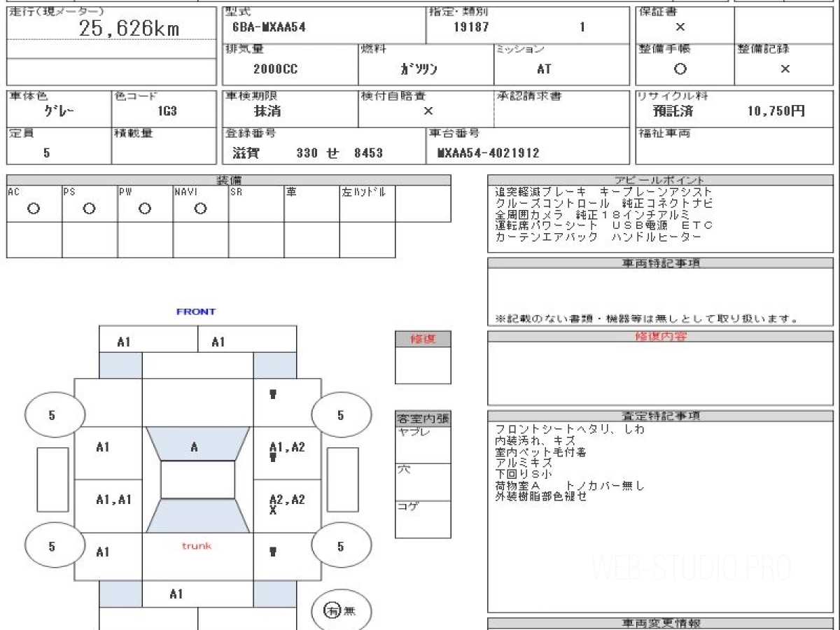Select the line 全周囲カメラ 純正18インチアルミ

[x=593, y=214]
